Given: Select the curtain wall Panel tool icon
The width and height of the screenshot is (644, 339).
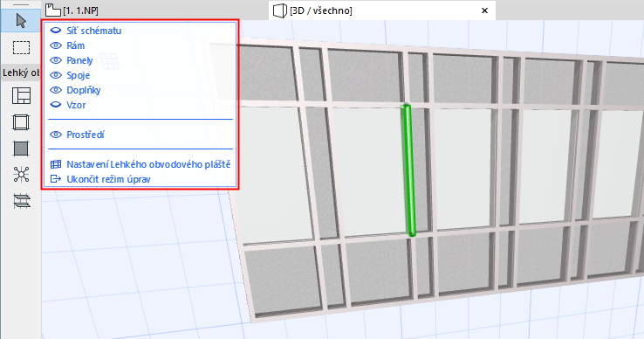Looking at the screenshot, I should click(21, 149).
